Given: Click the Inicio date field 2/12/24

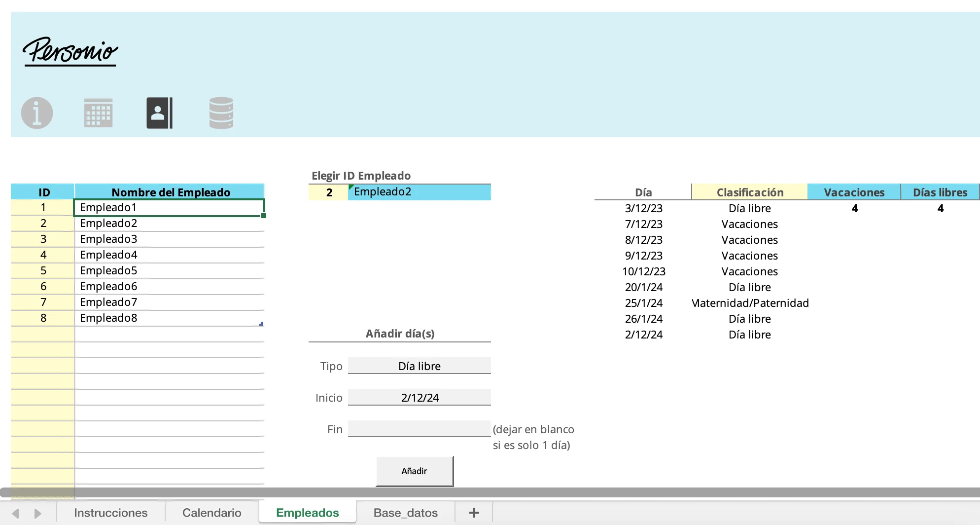Looking at the screenshot, I should coord(419,398).
